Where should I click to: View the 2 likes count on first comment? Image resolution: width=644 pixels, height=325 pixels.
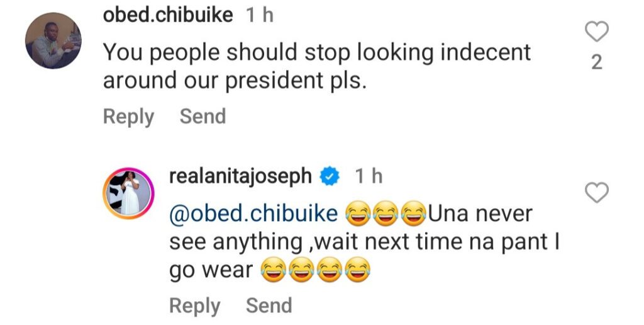tap(597, 62)
